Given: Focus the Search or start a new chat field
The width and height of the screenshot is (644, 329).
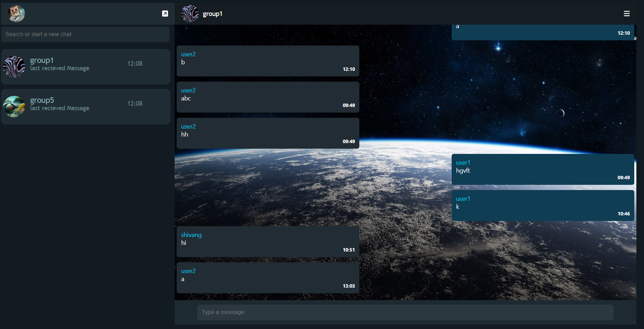Looking at the screenshot, I should click(x=85, y=34).
